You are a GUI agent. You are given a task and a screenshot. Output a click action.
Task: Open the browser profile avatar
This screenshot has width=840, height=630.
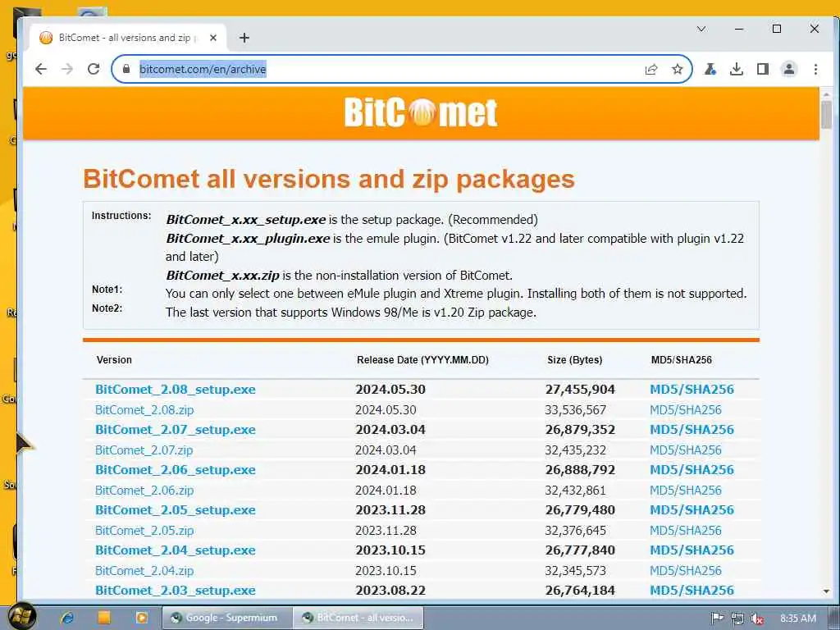(x=789, y=69)
